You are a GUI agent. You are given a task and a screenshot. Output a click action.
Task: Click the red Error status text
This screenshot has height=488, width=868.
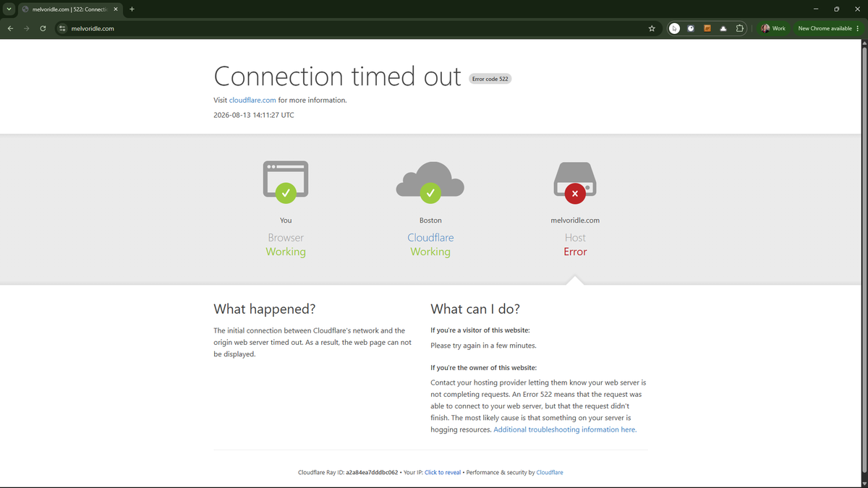575,252
